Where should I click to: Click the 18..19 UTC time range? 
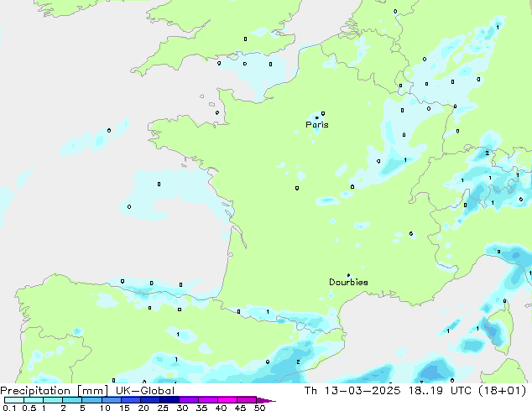coord(440,391)
